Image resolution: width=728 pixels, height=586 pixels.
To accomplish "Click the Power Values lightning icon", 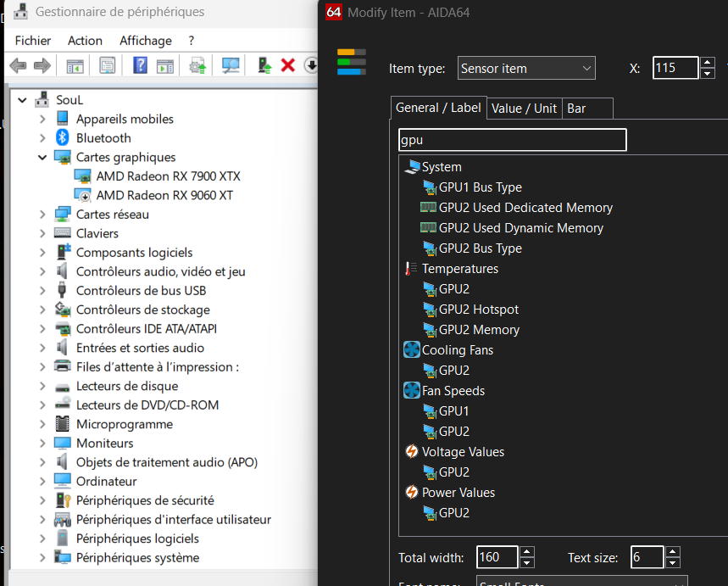I will tap(412, 492).
